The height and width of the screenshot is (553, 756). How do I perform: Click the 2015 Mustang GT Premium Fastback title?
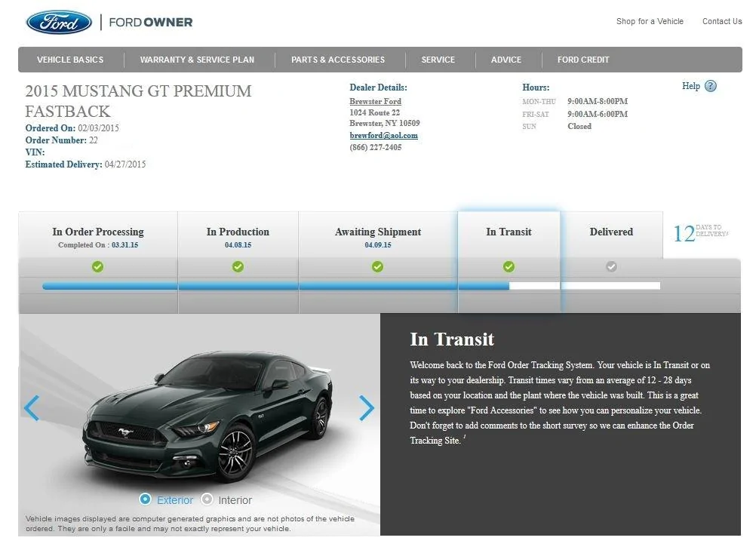point(138,101)
